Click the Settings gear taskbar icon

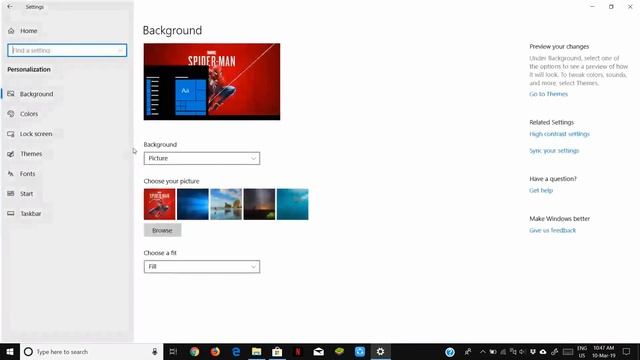point(380,352)
